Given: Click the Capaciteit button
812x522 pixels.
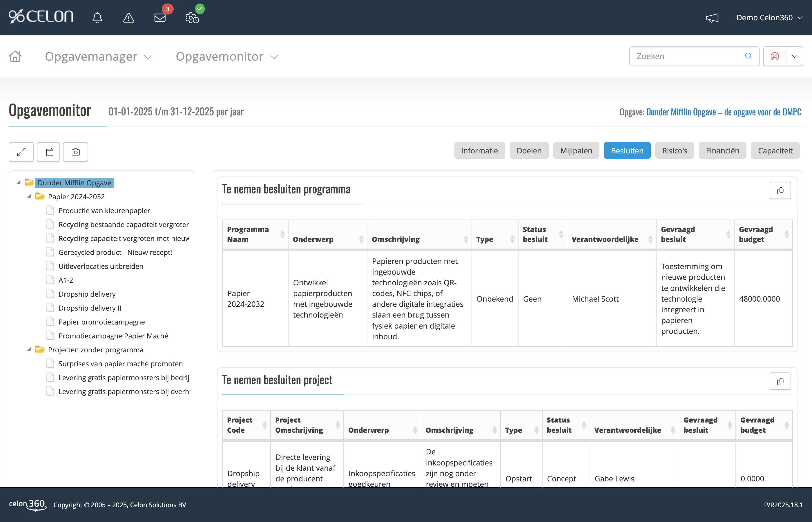Looking at the screenshot, I should coord(775,151).
